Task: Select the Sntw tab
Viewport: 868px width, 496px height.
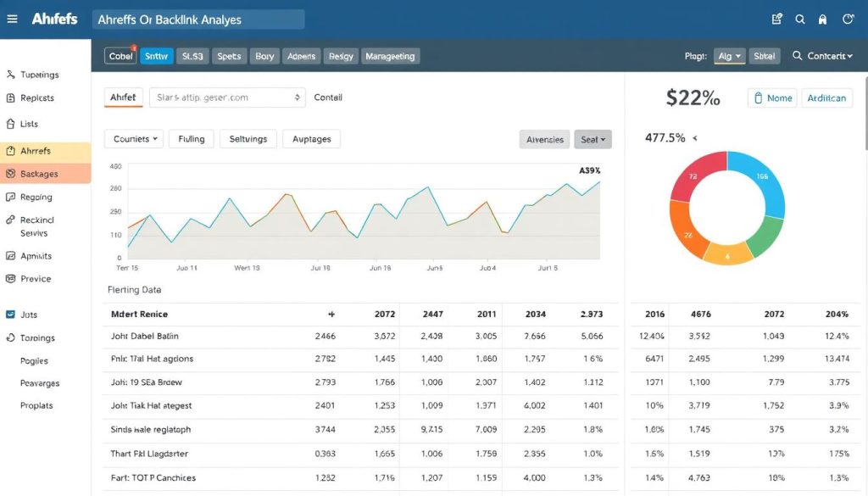Action: (156, 56)
